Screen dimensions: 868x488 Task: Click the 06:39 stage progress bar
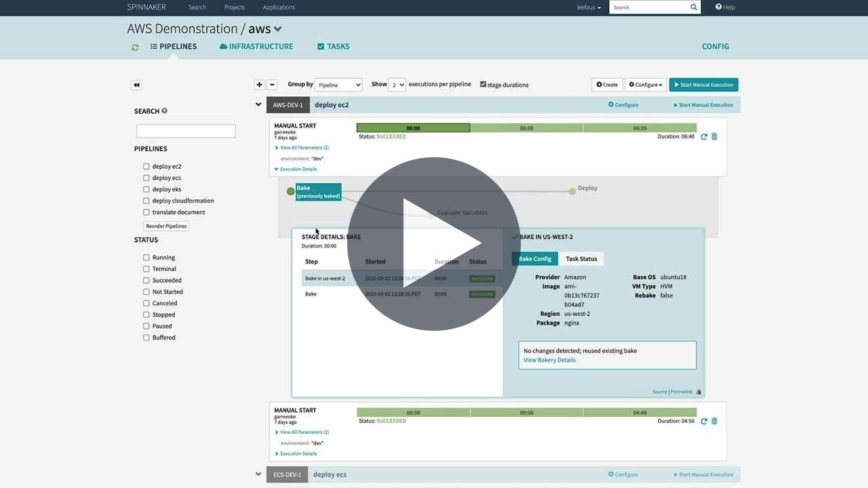pos(639,128)
